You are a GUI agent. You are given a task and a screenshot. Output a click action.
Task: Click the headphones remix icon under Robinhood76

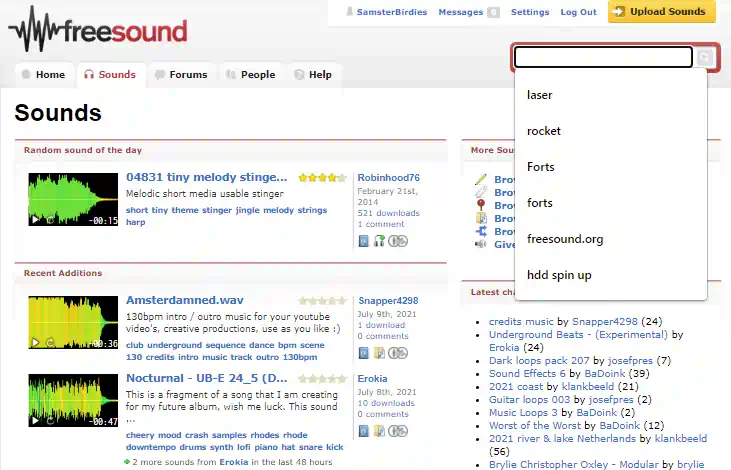tap(379, 241)
